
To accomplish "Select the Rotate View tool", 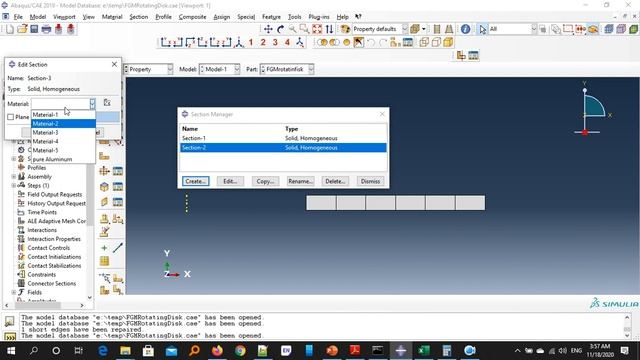I will point(280,29).
